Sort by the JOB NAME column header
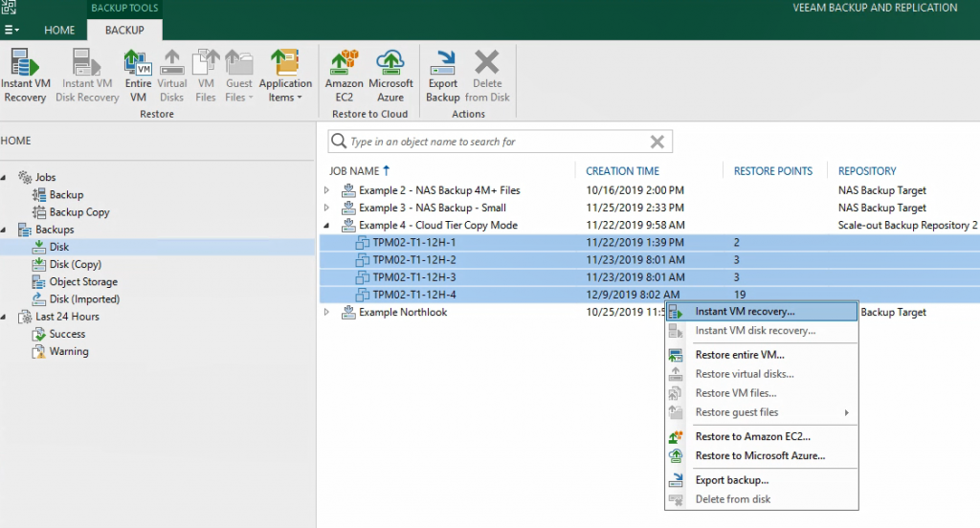This screenshot has height=528, width=980. [x=354, y=171]
